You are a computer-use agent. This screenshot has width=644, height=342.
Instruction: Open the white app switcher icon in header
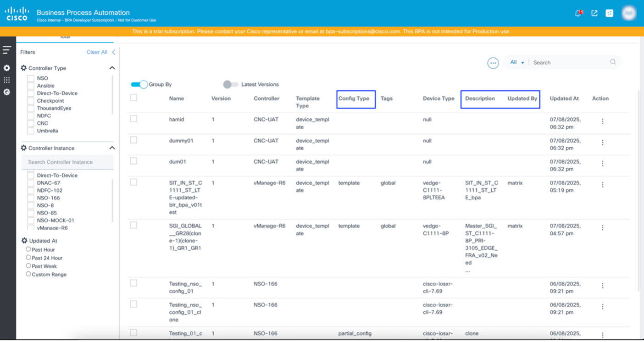(x=610, y=13)
